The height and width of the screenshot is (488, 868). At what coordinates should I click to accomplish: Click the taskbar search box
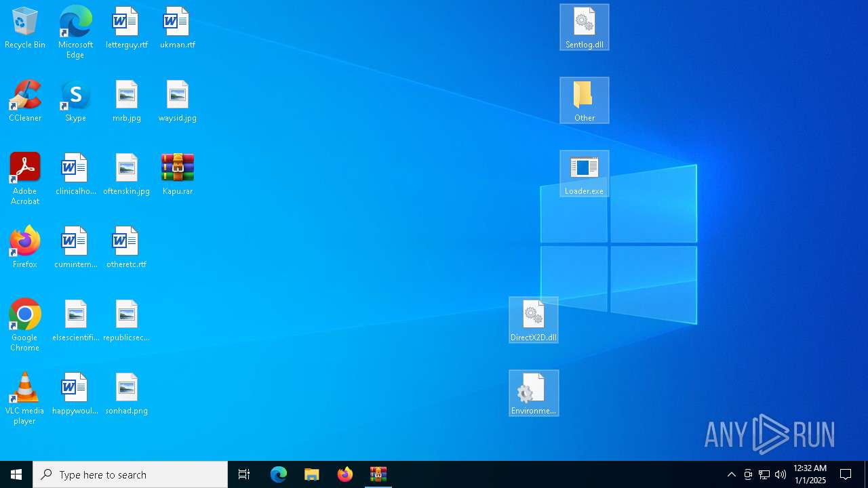[x=130, y=474]
